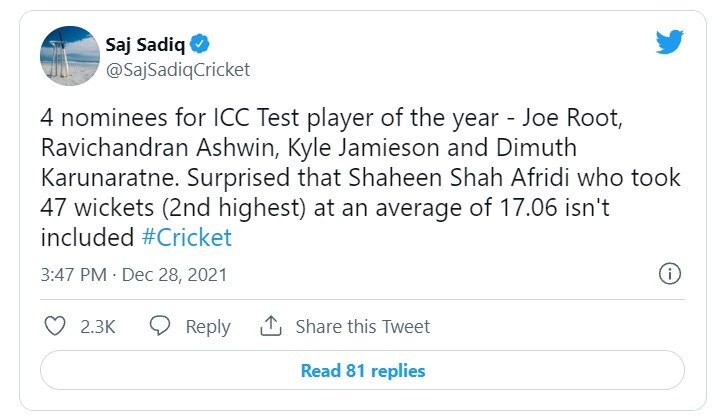728x416 pixels.
Task: Like the tweet with the heart icon
Action: pos(57,326)
